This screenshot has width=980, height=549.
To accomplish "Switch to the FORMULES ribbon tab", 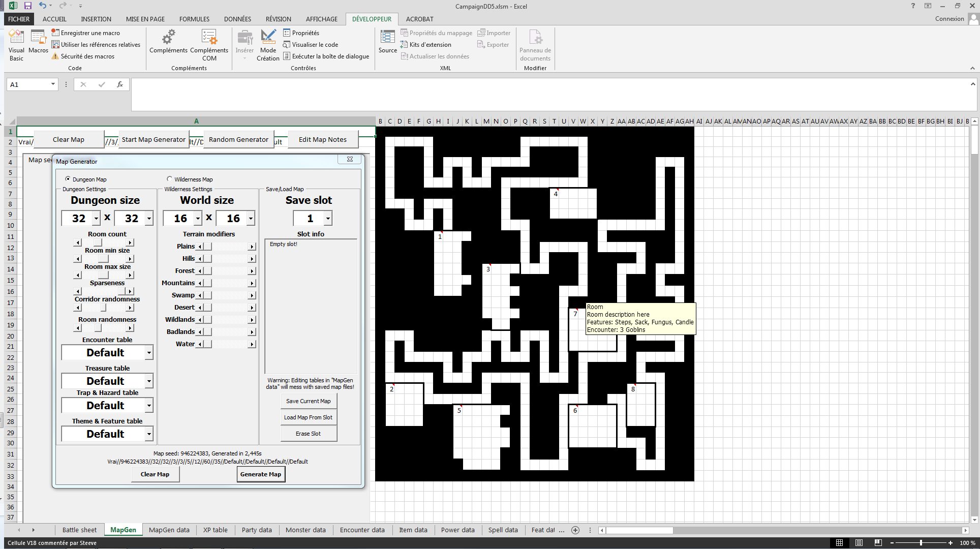I will (x=194, y=19).
